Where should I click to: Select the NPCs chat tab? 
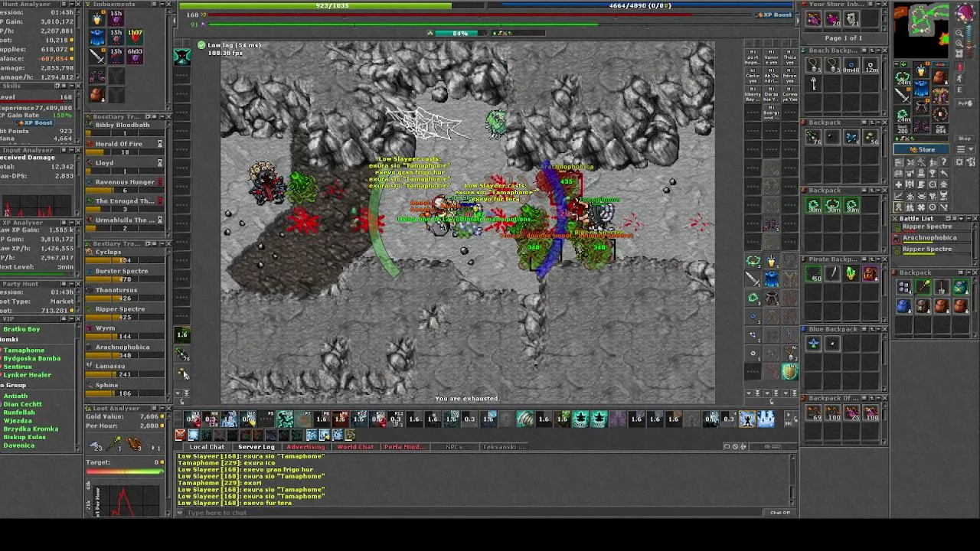(x=454, y=447)
